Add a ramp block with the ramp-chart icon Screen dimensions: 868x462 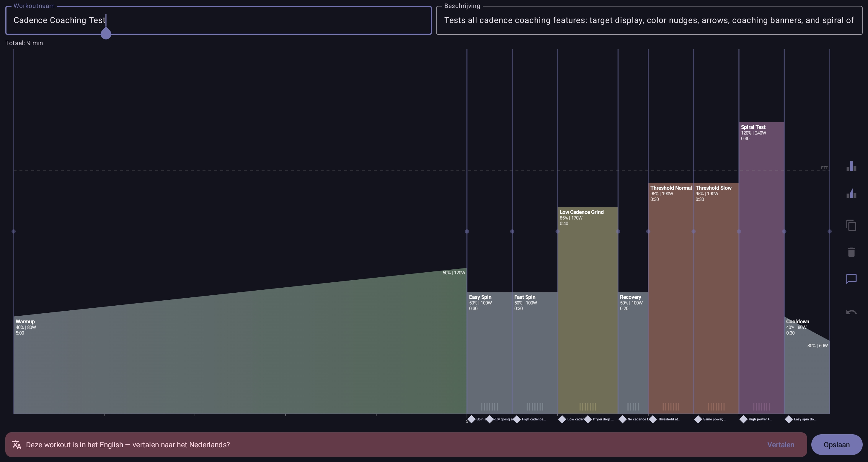851,193
